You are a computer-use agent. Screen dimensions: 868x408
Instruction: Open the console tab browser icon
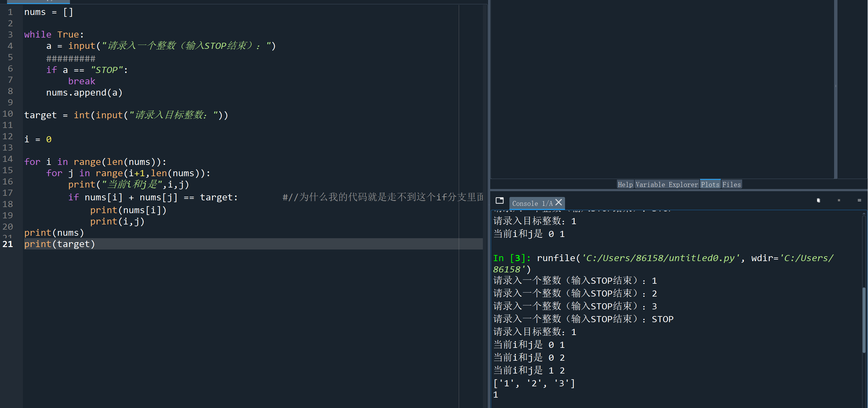(x=499, y=201)
